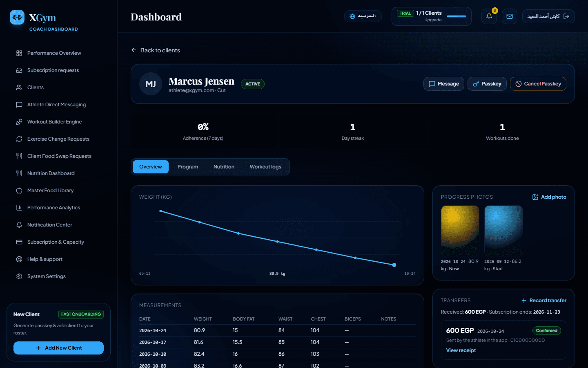Click the Performance Analytics chart icon
The width and height of the screenshot is (588, 368).
coord(19,208)
